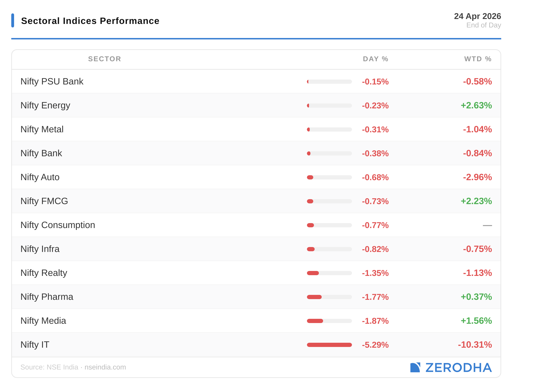The image size is (535, 392).
Task: Click Nifty Energy +2.63% WTD value
Action: (x=476, y=105)
